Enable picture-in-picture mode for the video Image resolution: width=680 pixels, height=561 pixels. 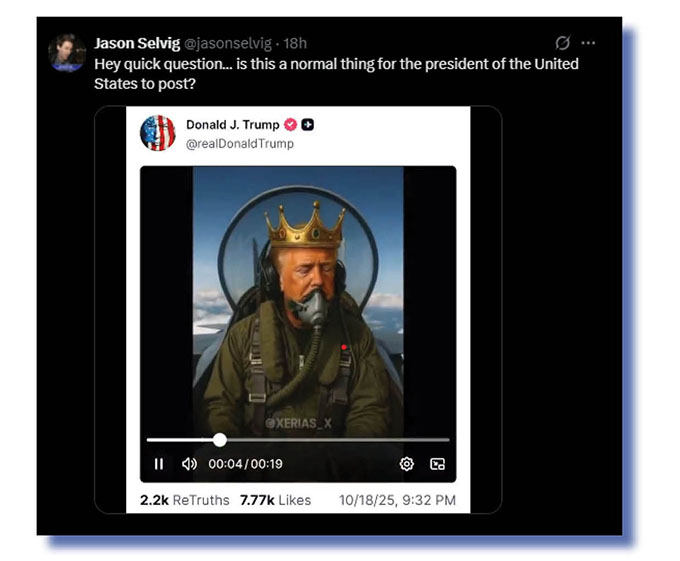[437, 464]
